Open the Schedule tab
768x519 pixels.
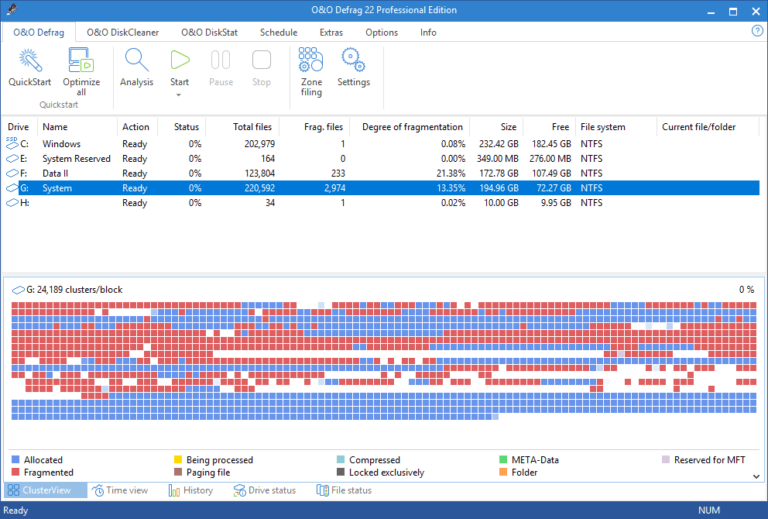tap(278, 32)
